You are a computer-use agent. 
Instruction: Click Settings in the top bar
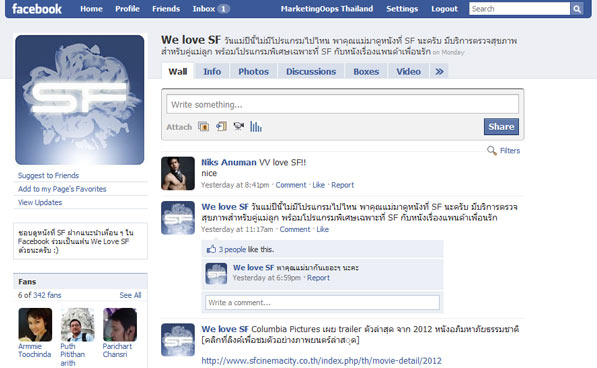point(402,9)
